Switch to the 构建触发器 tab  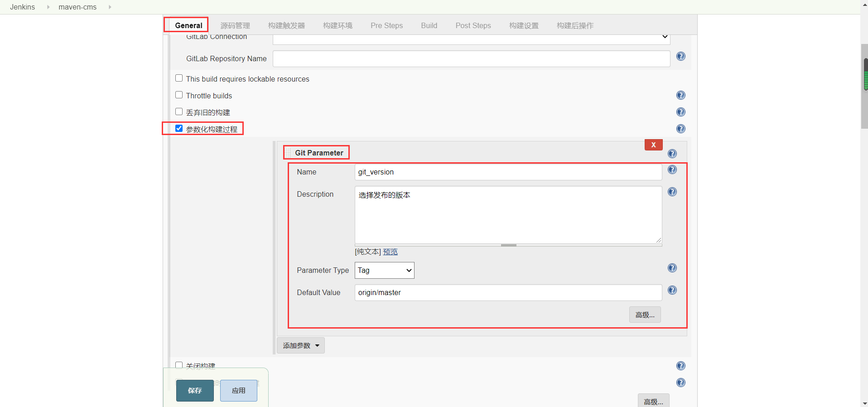[286, 25]
